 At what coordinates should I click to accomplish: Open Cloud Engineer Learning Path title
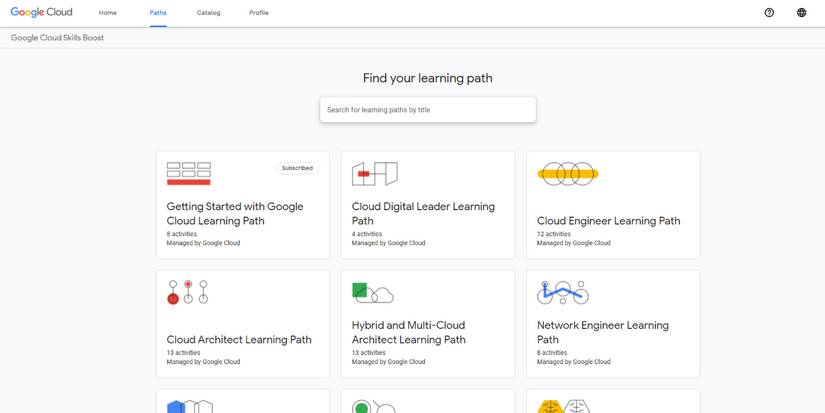[x=608, y=221]
